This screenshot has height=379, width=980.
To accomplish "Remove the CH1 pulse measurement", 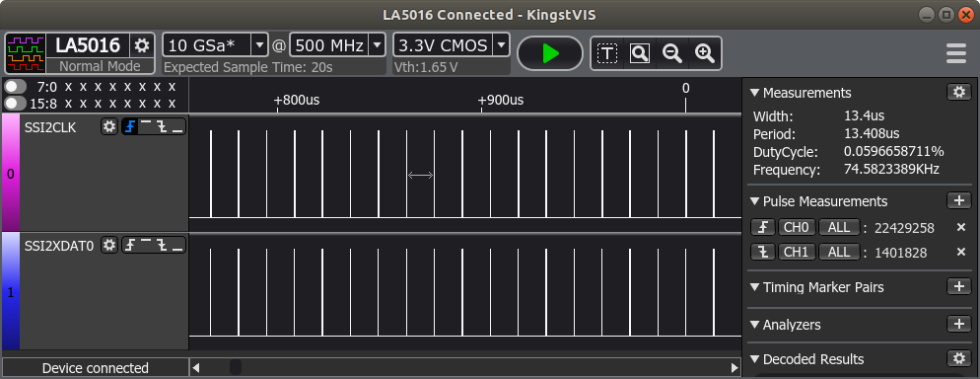I will [961, 253].
